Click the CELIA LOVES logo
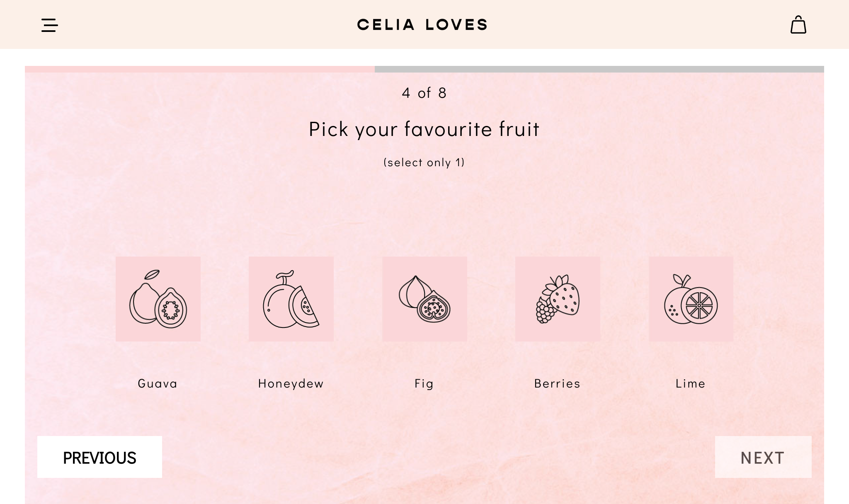 pyautogui.click(x=422, y=25)
